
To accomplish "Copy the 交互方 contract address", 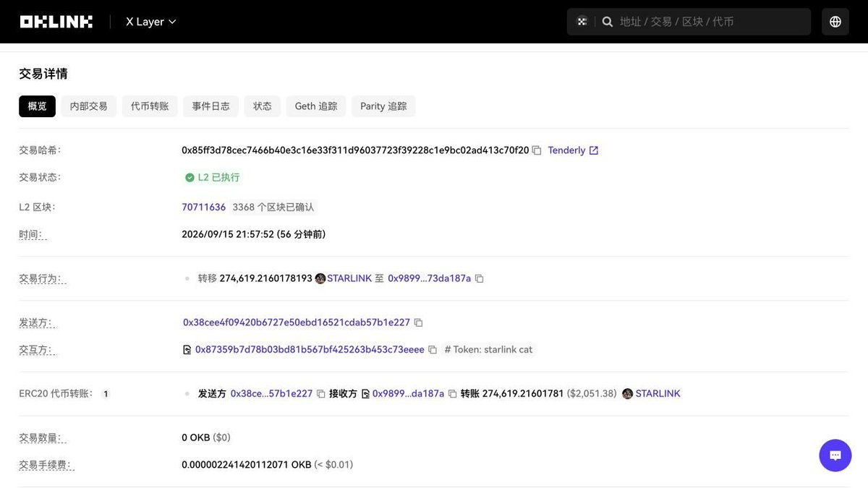I will pyautogui.click(x=433, y=350).
